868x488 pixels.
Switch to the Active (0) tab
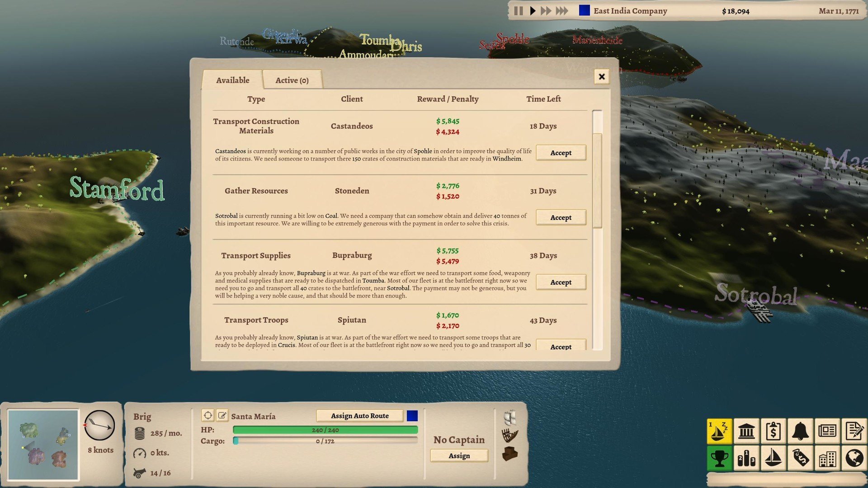pyautogui.click(x=292, y=80)
